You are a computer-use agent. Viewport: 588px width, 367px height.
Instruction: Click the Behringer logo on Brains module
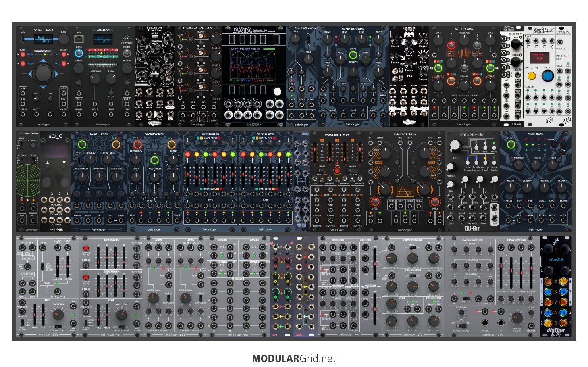127,39
